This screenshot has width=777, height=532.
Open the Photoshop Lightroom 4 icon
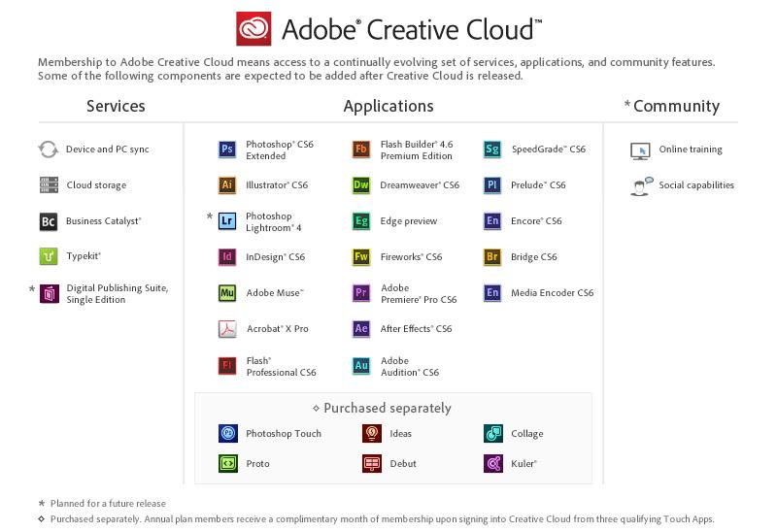(227, 220)
